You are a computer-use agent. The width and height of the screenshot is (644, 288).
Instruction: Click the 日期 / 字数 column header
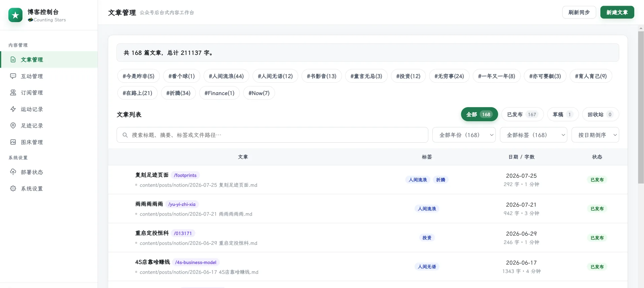click(521, 157)
